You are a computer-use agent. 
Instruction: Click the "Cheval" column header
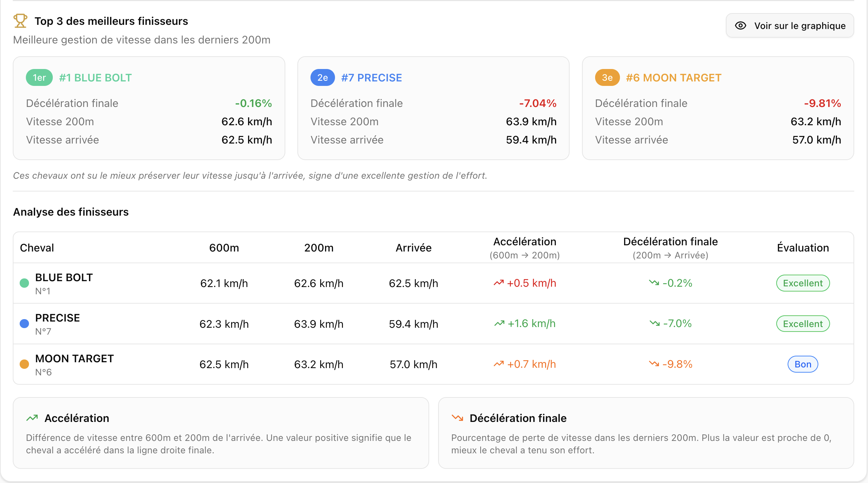(37, 248)
